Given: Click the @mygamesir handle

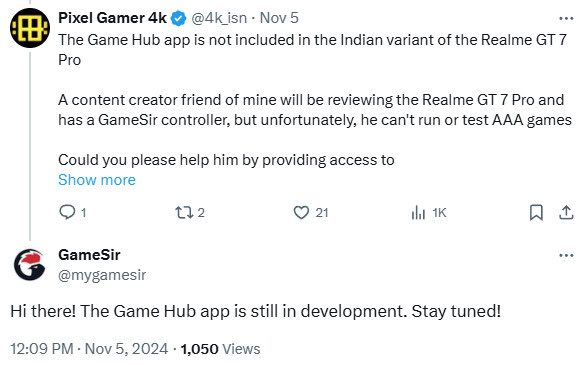Looking at the screenshot, I should point(102,275).
